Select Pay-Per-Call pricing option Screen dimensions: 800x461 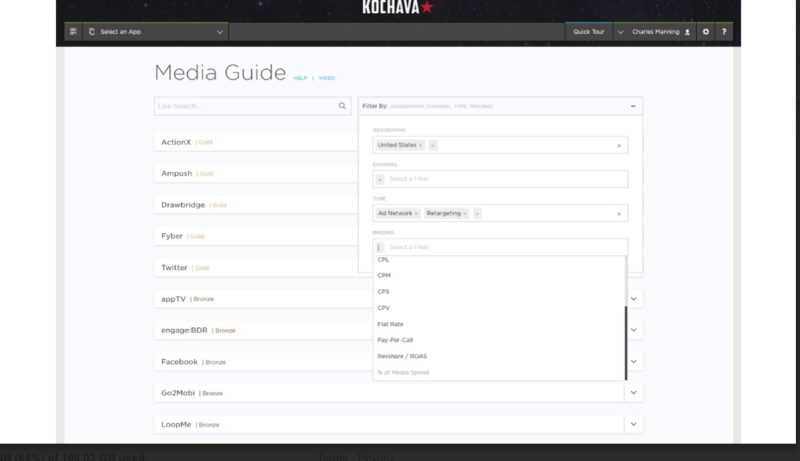click(x=395, y=340)
